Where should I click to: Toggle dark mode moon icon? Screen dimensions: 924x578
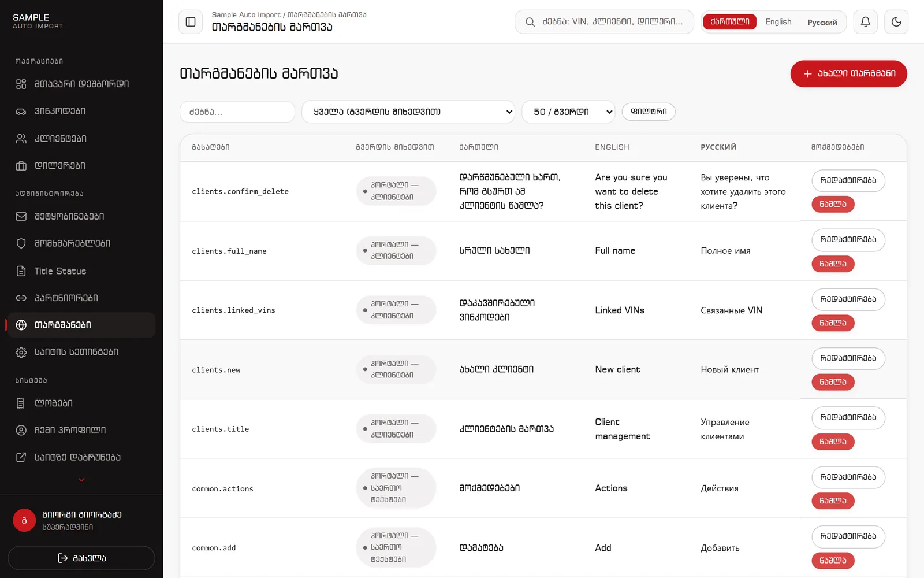coord(896,22)
